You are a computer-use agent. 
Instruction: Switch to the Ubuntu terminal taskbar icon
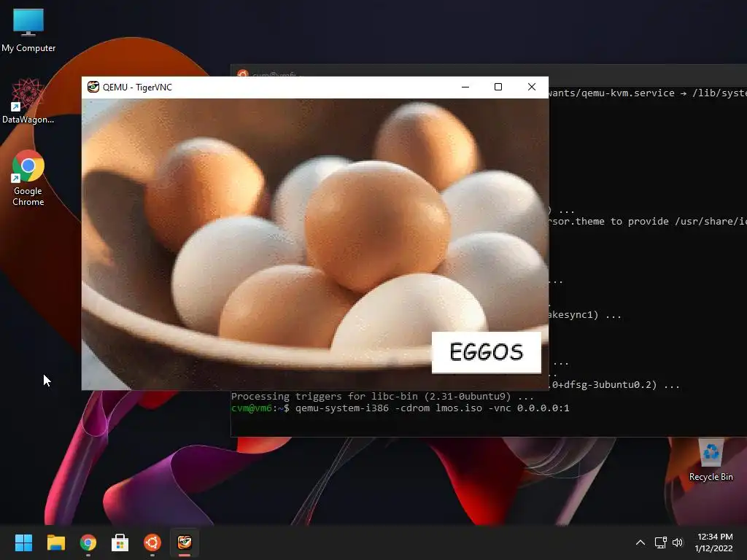pos(152,542)
